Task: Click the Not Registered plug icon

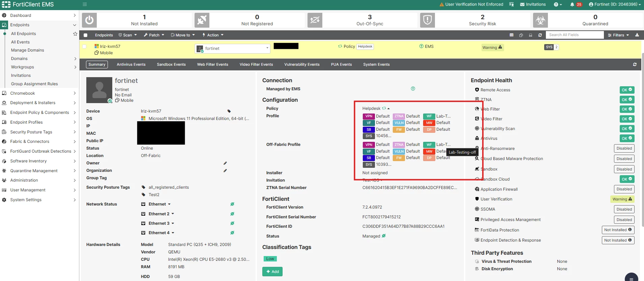Action: point(202,20)
